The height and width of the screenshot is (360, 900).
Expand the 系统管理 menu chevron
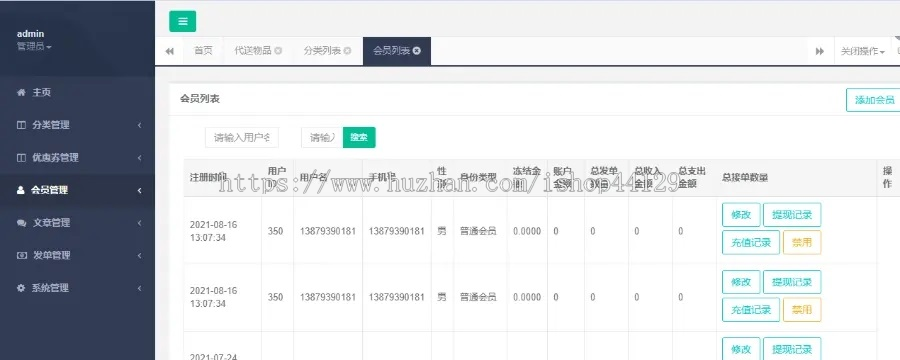point(139,288)
